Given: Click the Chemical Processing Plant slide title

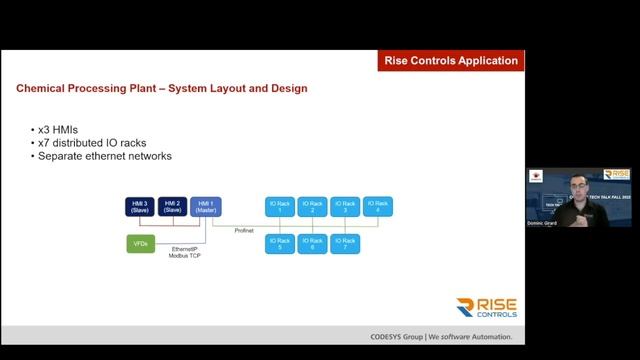Looking at the screenshot, I should click(x=162, y=88).
